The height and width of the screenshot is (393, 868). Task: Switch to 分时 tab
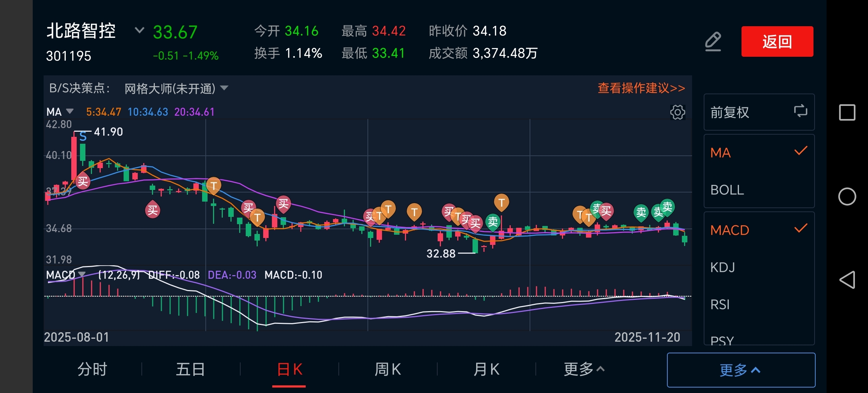[x=92, y=369]
